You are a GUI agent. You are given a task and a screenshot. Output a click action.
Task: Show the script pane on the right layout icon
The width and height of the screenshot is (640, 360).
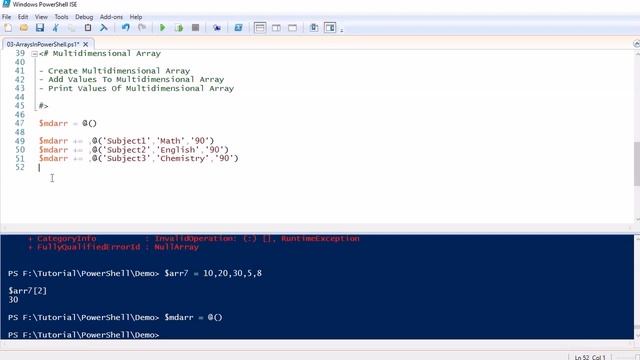(276, 28)
